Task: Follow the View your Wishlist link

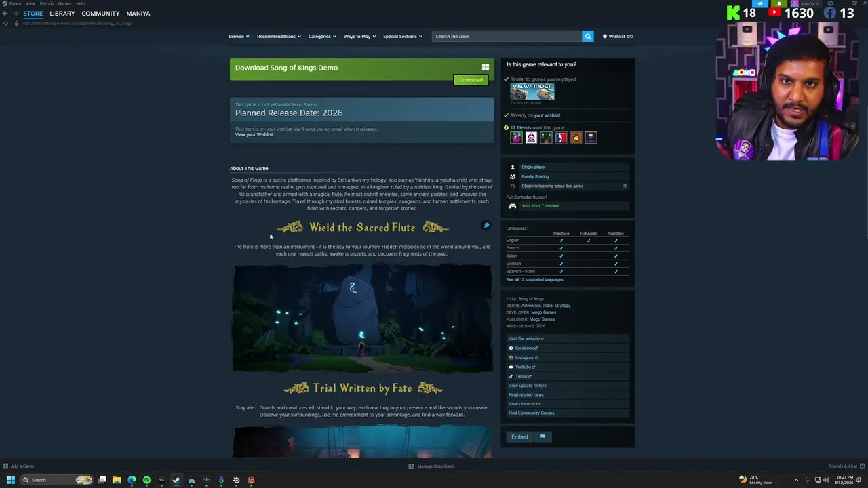Action: point(254,134)
